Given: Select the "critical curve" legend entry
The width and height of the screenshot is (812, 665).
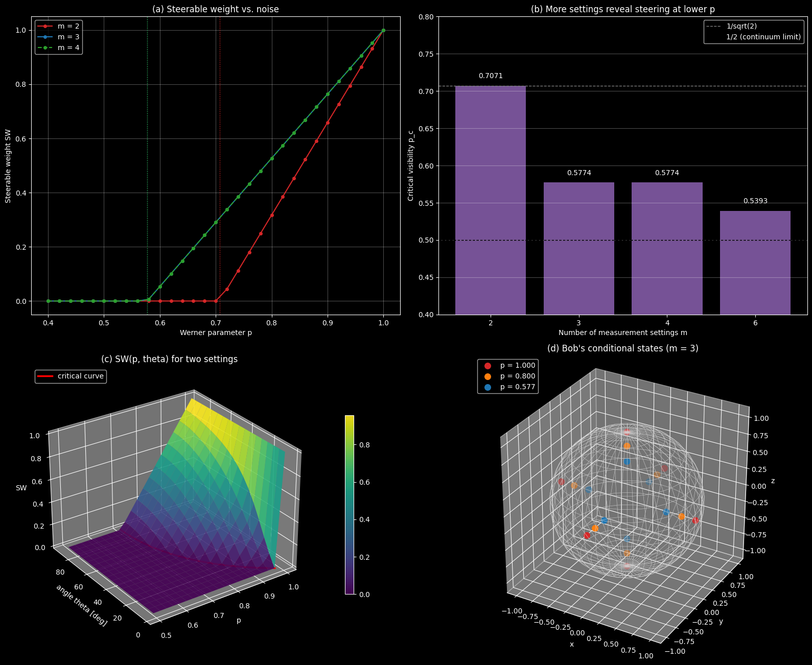Looking at the screenshot, I should point(71,376).
